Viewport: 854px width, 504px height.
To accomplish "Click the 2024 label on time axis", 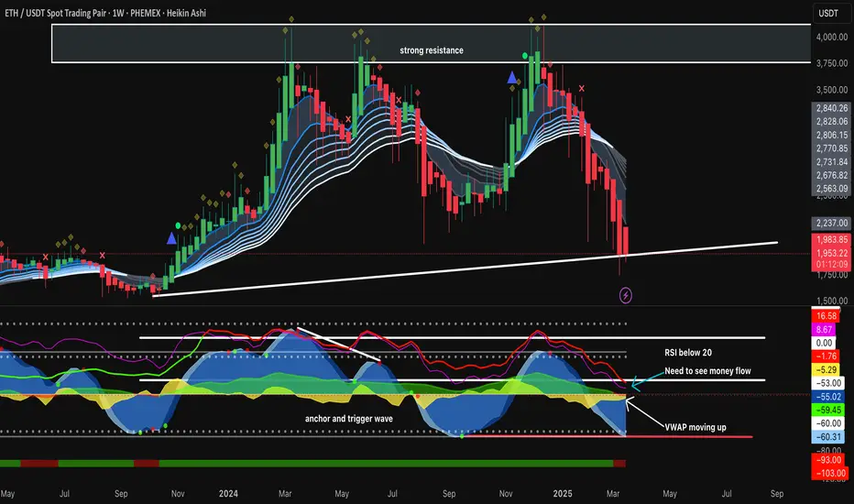I will (x=228, y=494).
